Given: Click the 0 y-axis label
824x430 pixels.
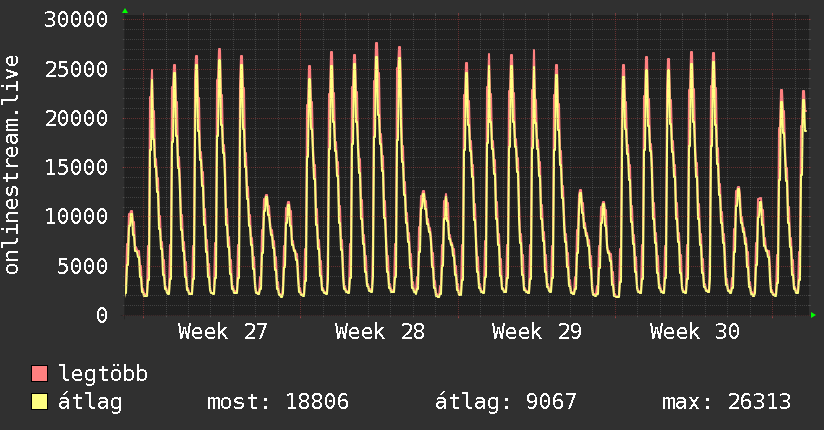Looking at the screenshot, I should point(102,315).
